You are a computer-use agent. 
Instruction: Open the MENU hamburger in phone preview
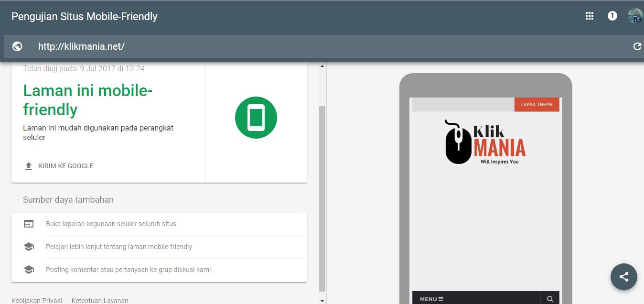(432, 299)
